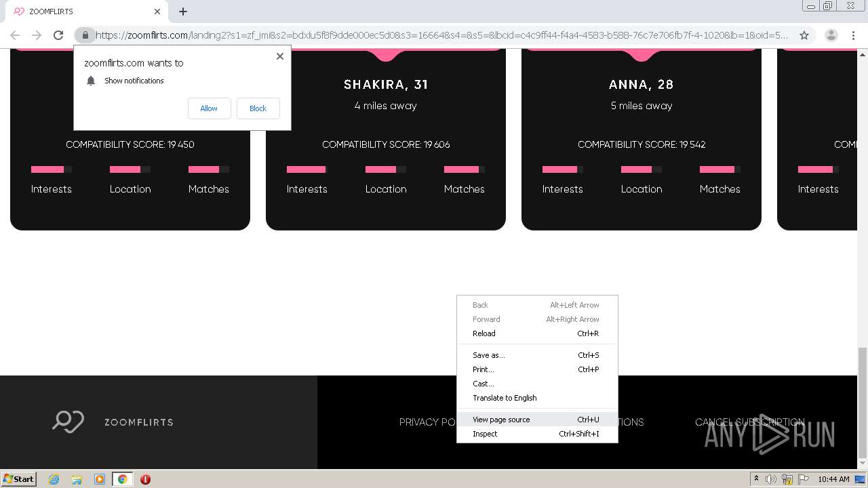Image resolution: width=868 pixels, height=488 pixels.
Task: Click 'COMPATIBILITY SCORE: 19 606' text
Action: point(386,144)
